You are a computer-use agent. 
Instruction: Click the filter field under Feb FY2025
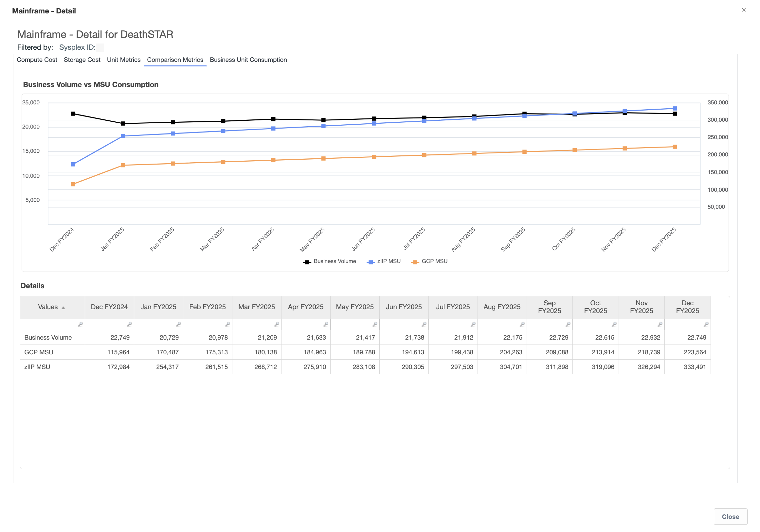pyautogui.click(x=208, y=325)
